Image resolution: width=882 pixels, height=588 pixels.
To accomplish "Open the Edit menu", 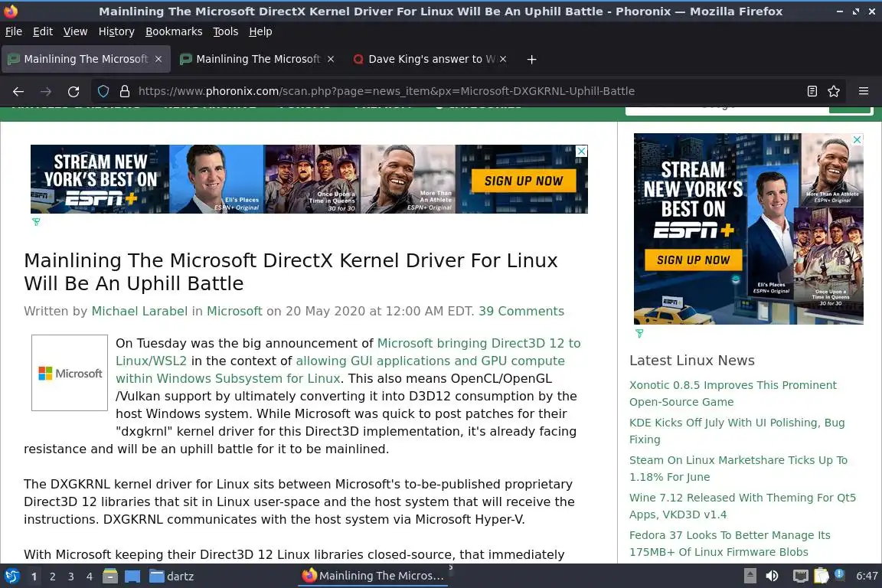I will click(x=43, y=31).
